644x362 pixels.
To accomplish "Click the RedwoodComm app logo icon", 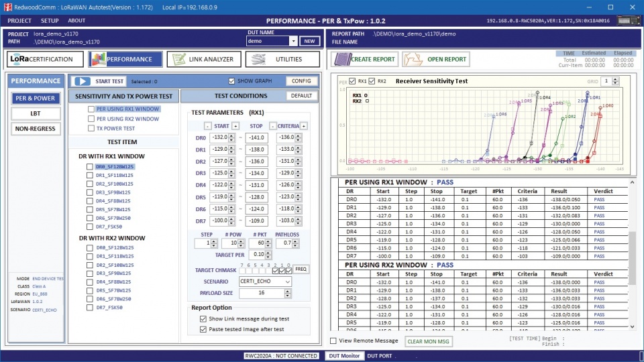I will pyautogui.click(x=7, y=7).
